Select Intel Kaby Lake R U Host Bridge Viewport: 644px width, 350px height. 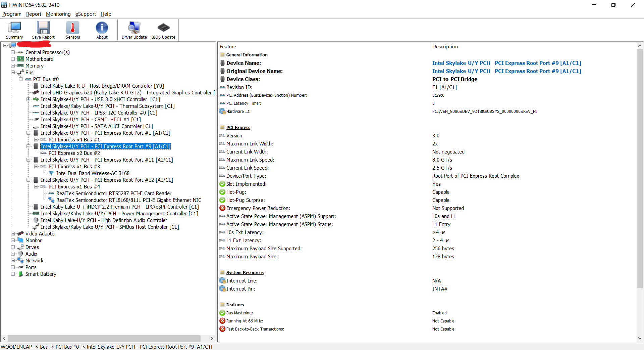point(102,86)
